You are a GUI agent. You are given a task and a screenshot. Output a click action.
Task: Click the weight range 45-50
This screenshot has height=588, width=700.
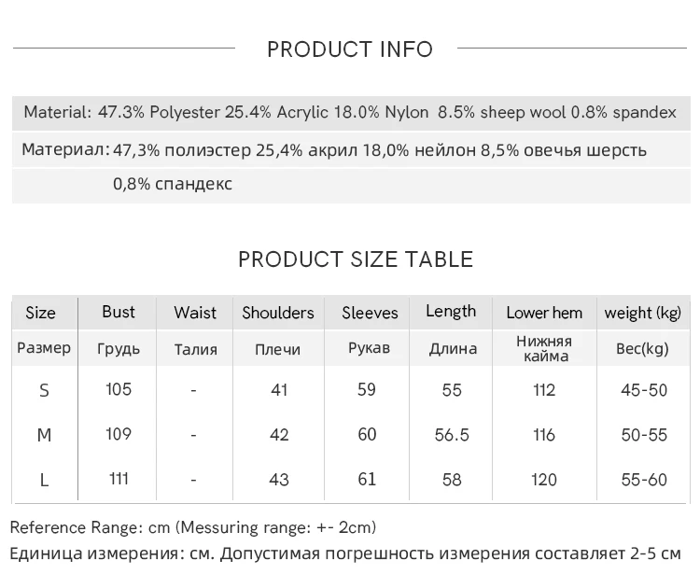click(644, 390)
